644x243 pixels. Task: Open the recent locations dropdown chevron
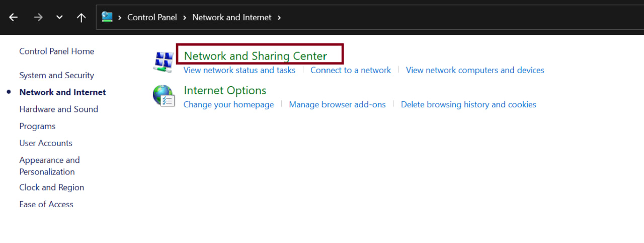pos(59,17)
